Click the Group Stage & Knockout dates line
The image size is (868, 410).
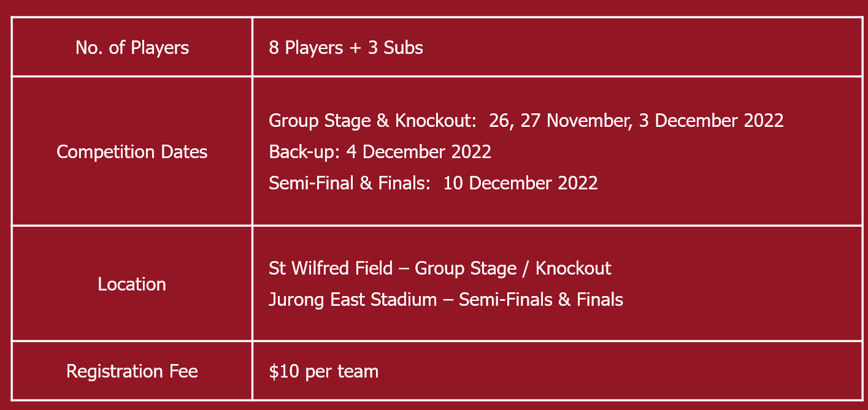pos(526,120)
